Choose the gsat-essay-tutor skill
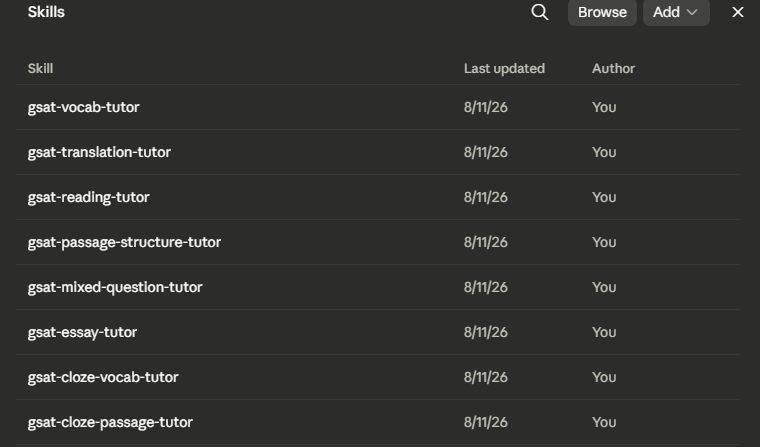 pos(378,333)
